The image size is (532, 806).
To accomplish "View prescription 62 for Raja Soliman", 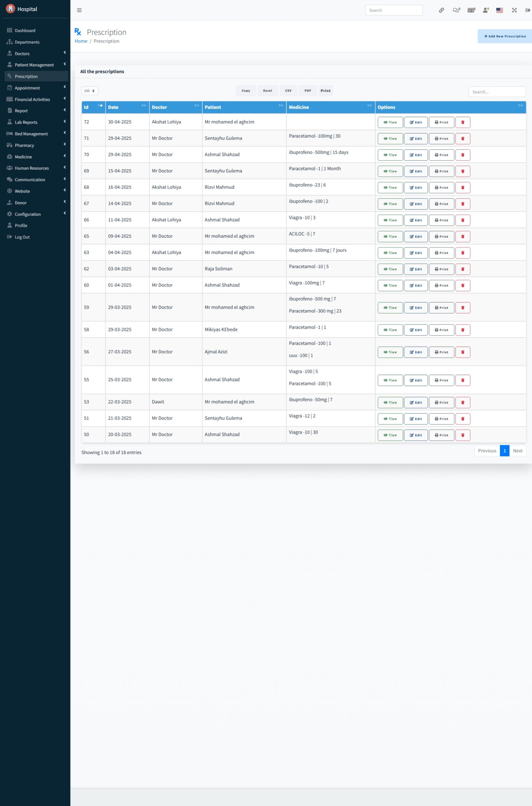I will click(x=390, y=269).
